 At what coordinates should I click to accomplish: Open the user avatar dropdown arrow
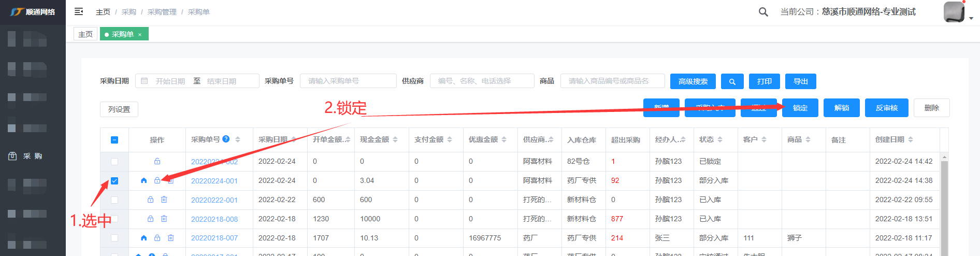click(x=971, y=18)
